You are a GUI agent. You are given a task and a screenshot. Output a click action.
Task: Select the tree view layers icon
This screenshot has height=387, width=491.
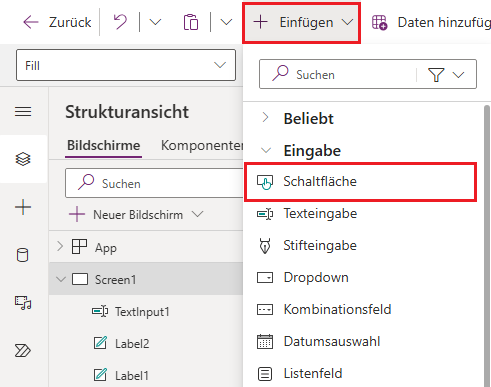point(23,159)
